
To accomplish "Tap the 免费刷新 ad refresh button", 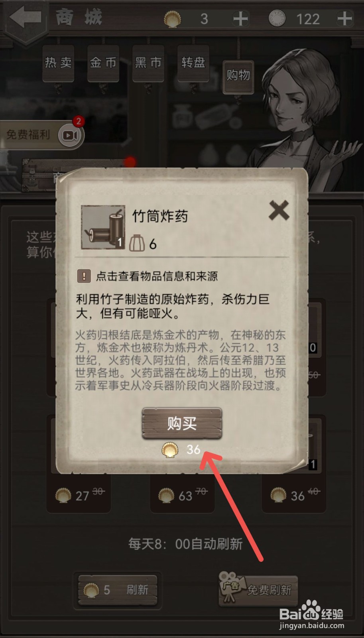I will [258, 590].
